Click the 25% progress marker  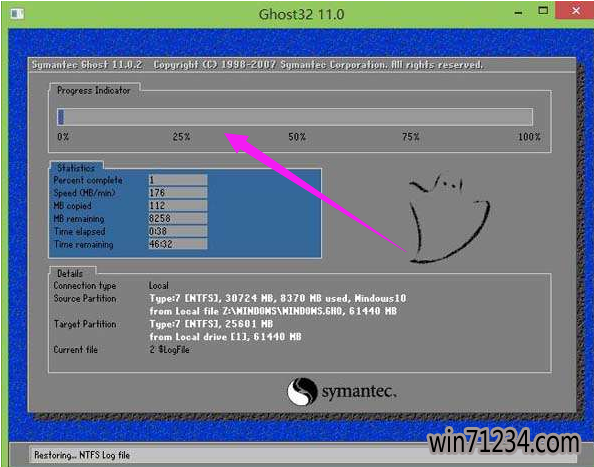point(181,137)
